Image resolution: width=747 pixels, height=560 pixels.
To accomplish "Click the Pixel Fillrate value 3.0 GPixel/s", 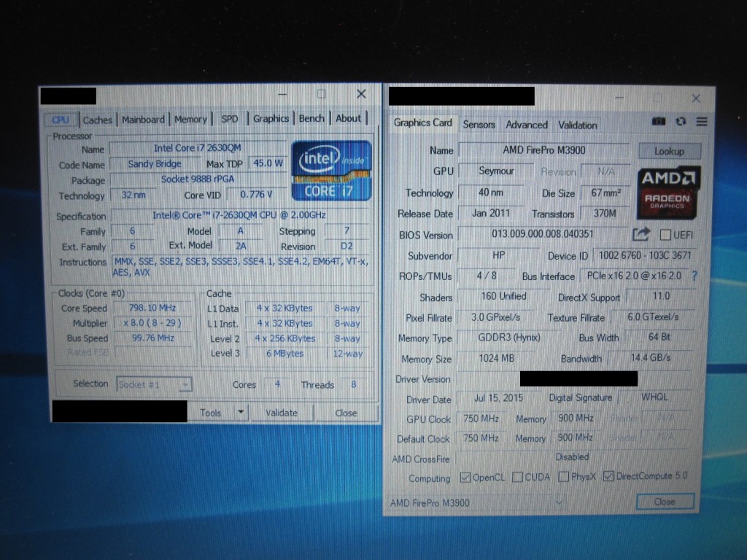I will tap(496, 317).
